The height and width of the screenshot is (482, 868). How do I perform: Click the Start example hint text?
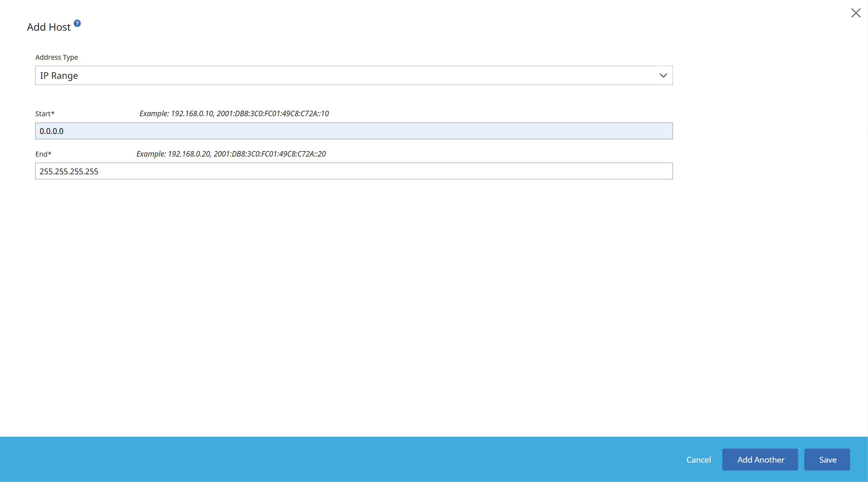(234, 114)
